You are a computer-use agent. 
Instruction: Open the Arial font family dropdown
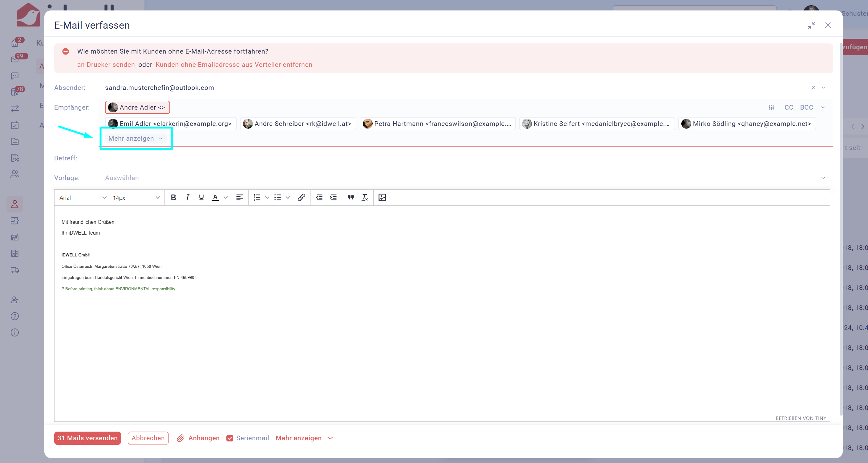click(x=83, y=198)
